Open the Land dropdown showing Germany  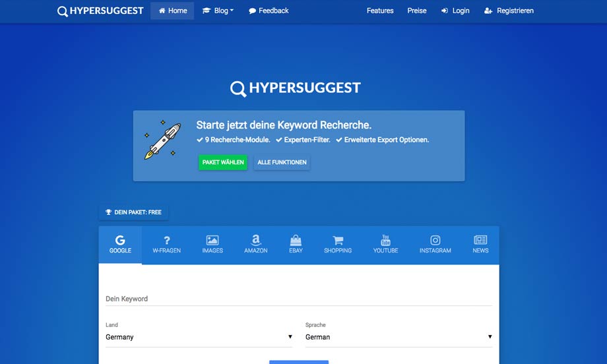[199, 337]
